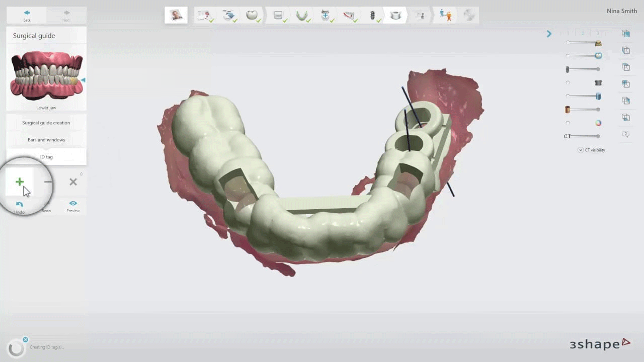Toggle the empty radio button near black sleeve slider
Image resolution: width=644 pixels, height=362 pixels.
point(568,82)
